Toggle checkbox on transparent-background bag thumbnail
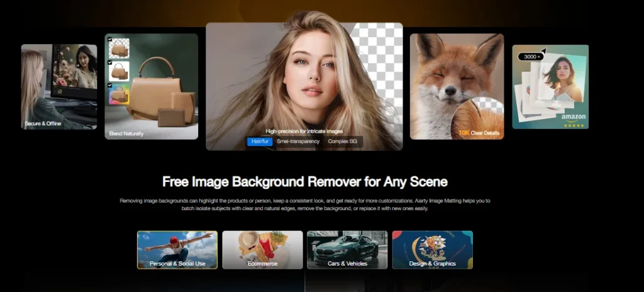644x292 pixels. tap(110, 40)
